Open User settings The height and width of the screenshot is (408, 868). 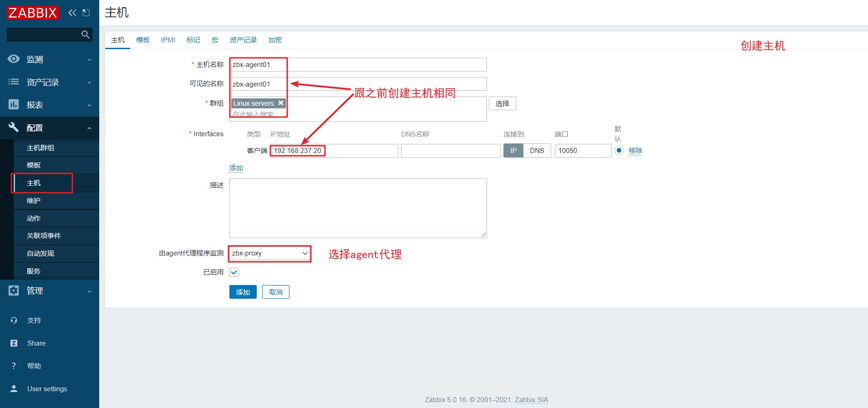[47, 389]
